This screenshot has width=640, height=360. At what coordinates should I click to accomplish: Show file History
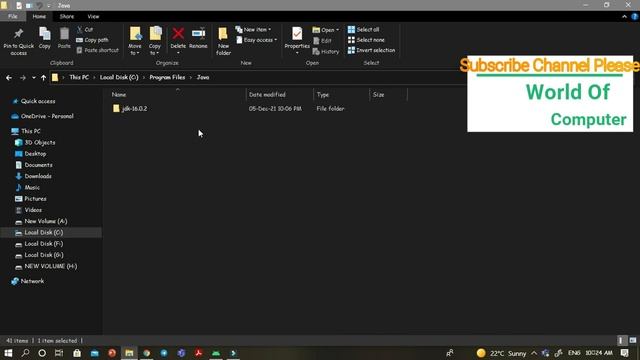326,51
